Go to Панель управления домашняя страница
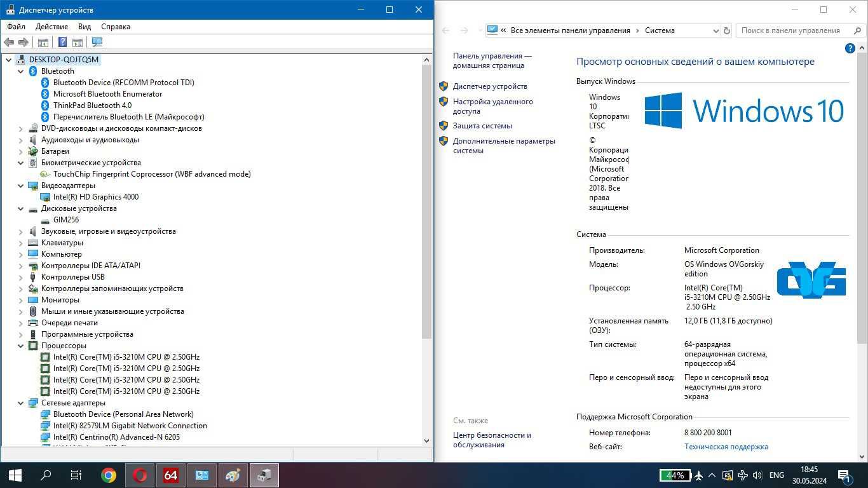Image resolution: width=868 pixels, height=488 pixels. tap(492, 60)
